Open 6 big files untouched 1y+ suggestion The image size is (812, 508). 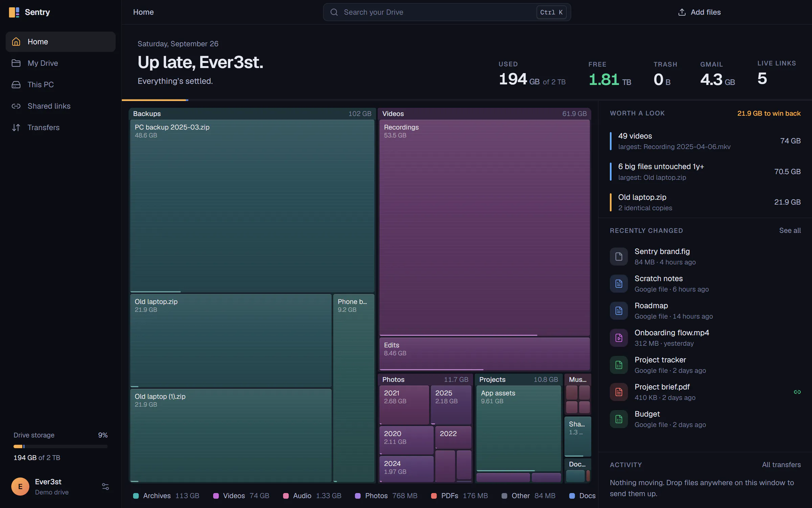pos(705,171)
